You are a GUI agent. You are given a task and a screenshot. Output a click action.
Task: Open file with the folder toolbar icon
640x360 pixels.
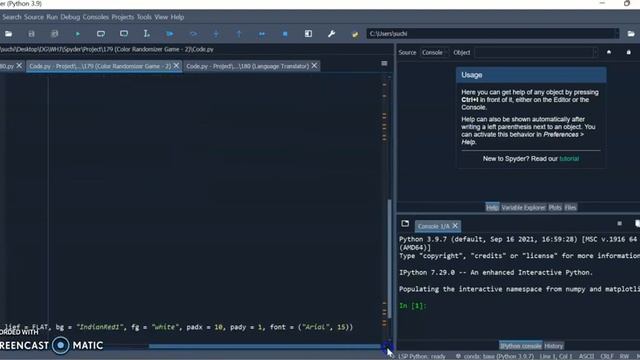[x=9, y=34]
